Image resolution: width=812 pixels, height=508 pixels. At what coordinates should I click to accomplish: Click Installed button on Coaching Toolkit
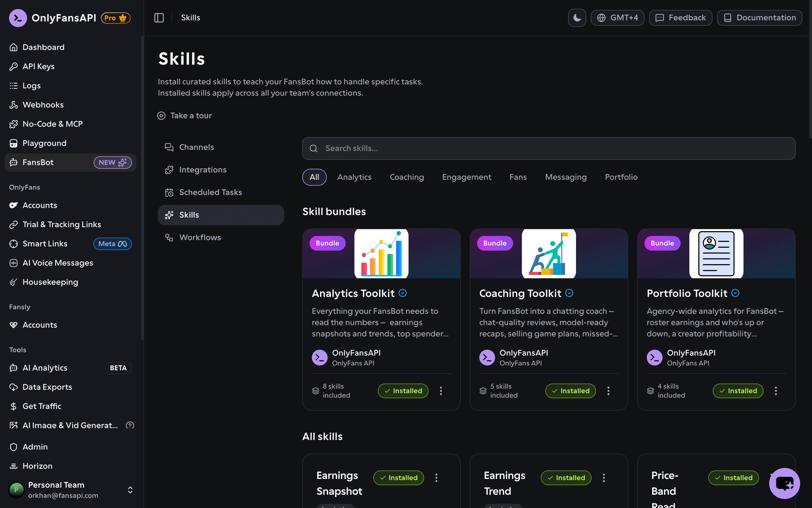pyautogui.click(x=570, y=391)
